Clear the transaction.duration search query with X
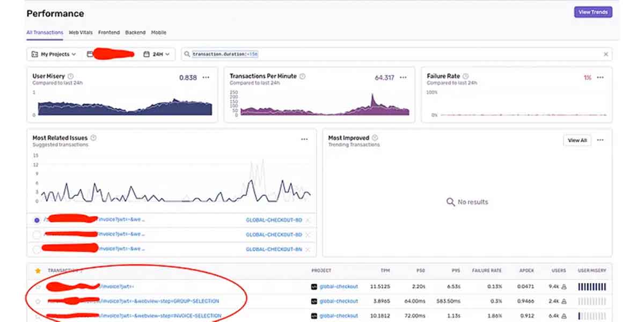 pos(606,54)
